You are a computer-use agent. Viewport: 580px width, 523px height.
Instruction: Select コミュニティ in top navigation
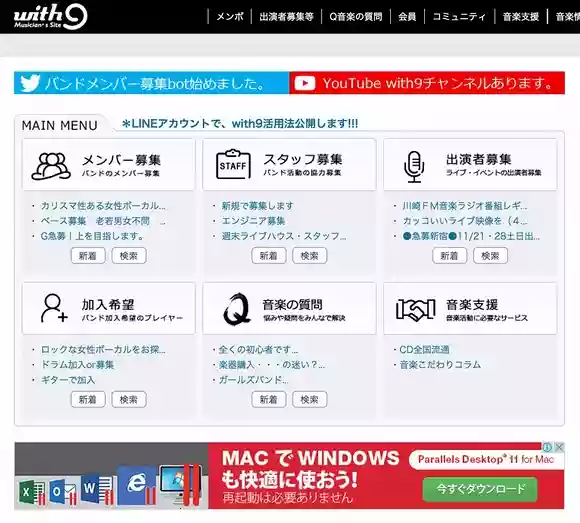(459, 17)
